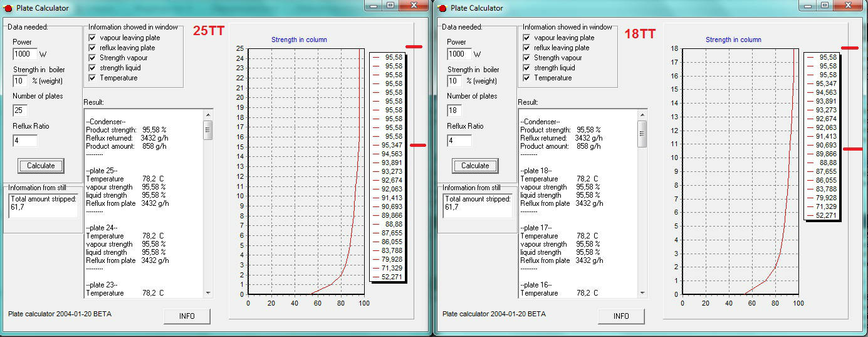Toggle 'reflux leaving plate' checkbox in right window
This screenshot has width=868, height=337.
coord(527,48)
